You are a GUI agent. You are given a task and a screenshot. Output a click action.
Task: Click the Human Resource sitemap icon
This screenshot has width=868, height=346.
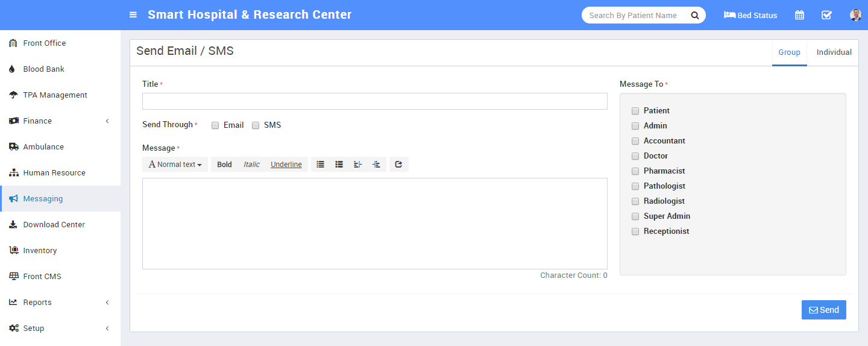pos(13,173)
